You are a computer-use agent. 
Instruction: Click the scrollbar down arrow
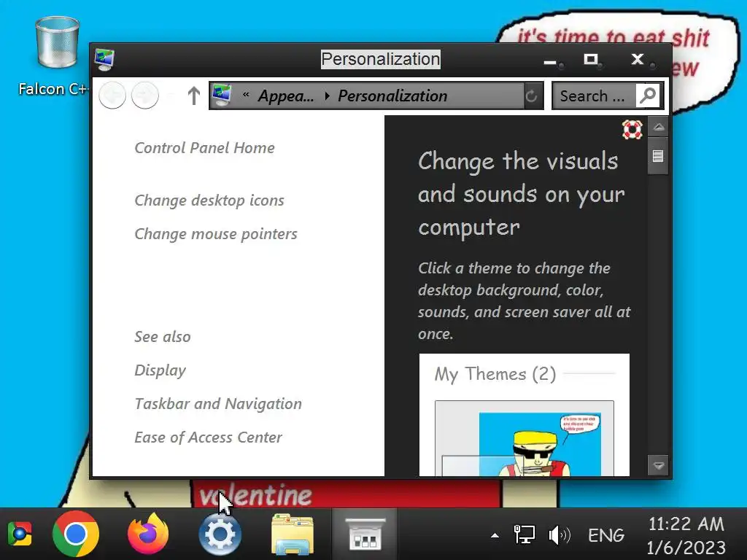click(x=659, y=465)
